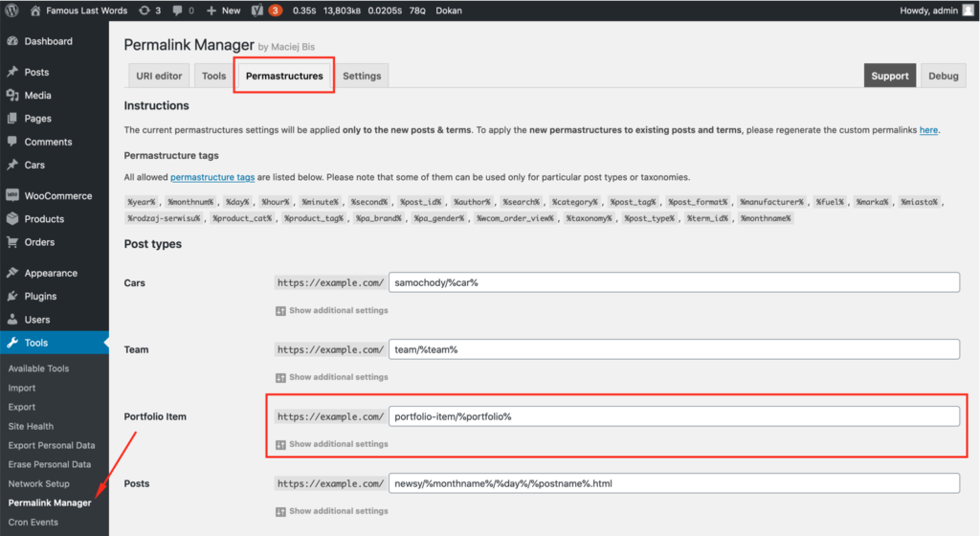Expand additional settings for Portfolio Item
980x536 pixels.
[x=332, y=444]
